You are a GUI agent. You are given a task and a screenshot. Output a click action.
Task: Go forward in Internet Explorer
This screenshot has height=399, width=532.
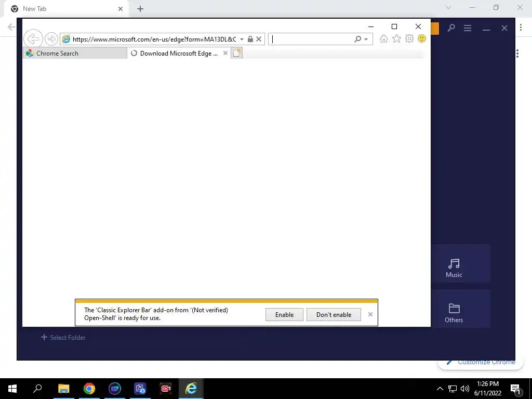point(51,39)
